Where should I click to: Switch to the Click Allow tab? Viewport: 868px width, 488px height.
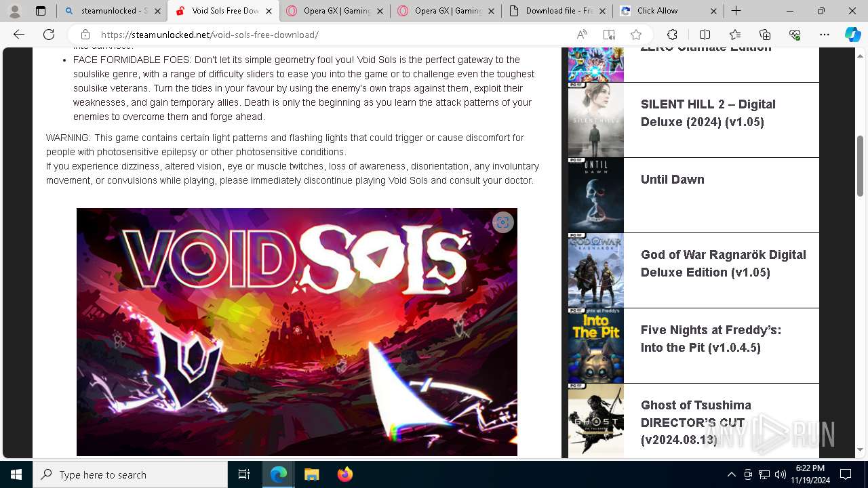(x=669, y=11)
